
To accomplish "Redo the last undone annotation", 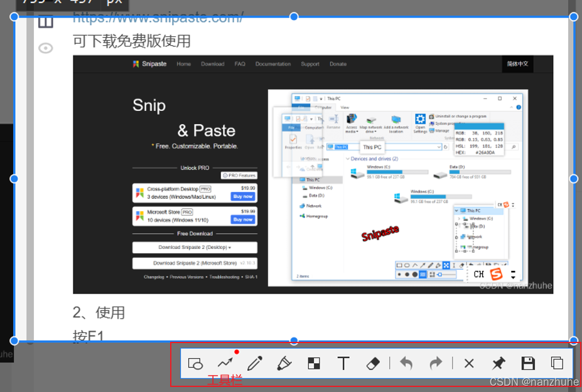I will click(436, 363).
